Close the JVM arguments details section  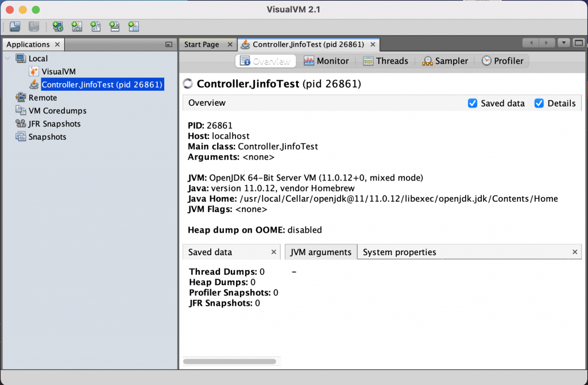[x=575, y=252]
